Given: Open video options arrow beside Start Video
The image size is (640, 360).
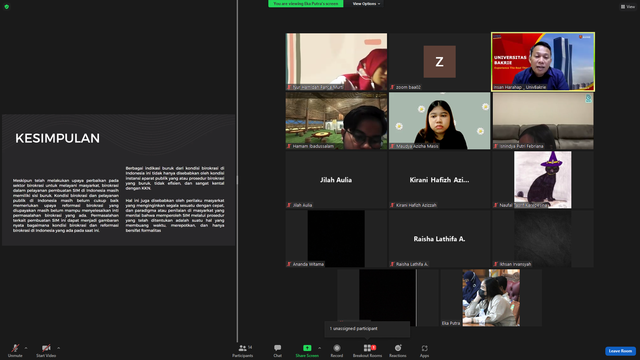Looking at the screenshot, I should coord(58,348).
